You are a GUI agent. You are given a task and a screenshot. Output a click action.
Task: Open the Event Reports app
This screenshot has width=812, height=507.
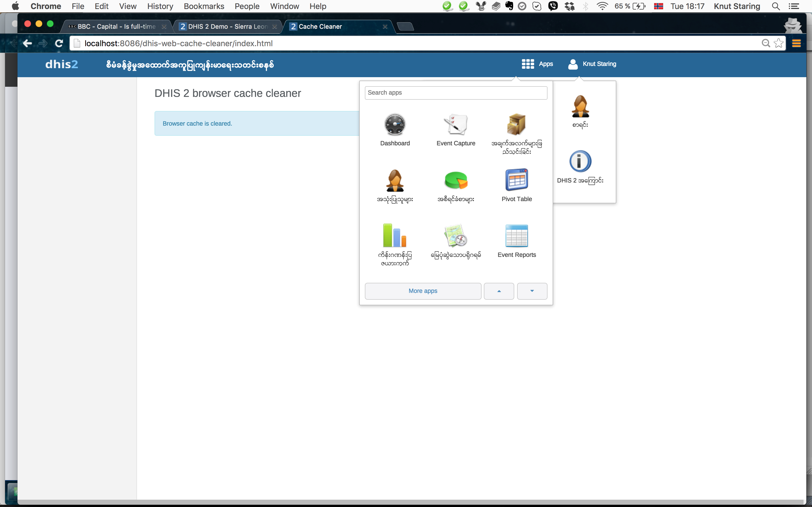[517, 236]
